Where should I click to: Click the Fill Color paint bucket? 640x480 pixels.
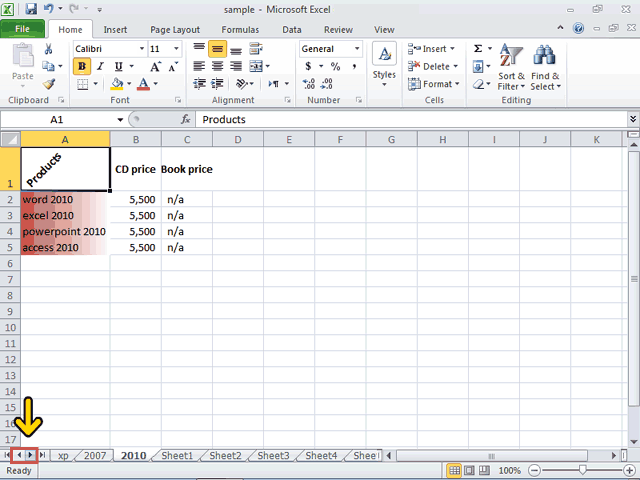coord(117,84)
